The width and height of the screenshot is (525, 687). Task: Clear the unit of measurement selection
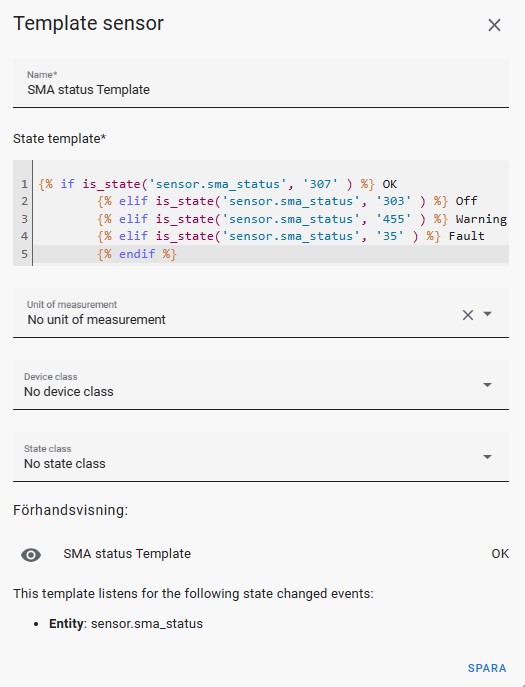(x=468, y=315)
